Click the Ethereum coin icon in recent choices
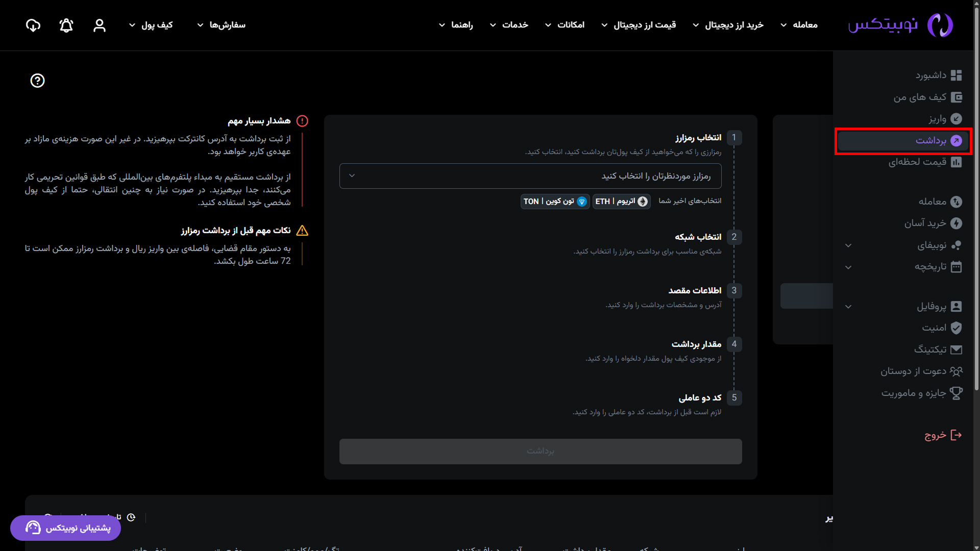This screenshot has width=980, height=551. [x=643, y=202]
